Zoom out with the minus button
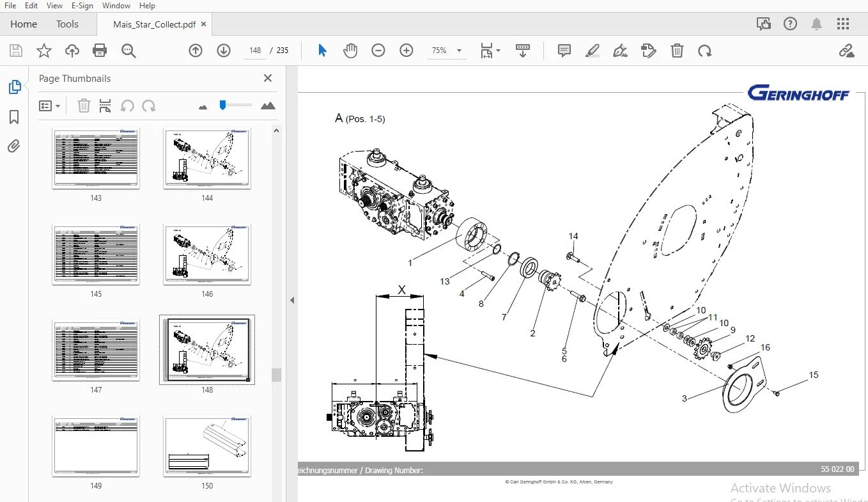Screen dimensions: 868x502 click(x=378, y=51)
